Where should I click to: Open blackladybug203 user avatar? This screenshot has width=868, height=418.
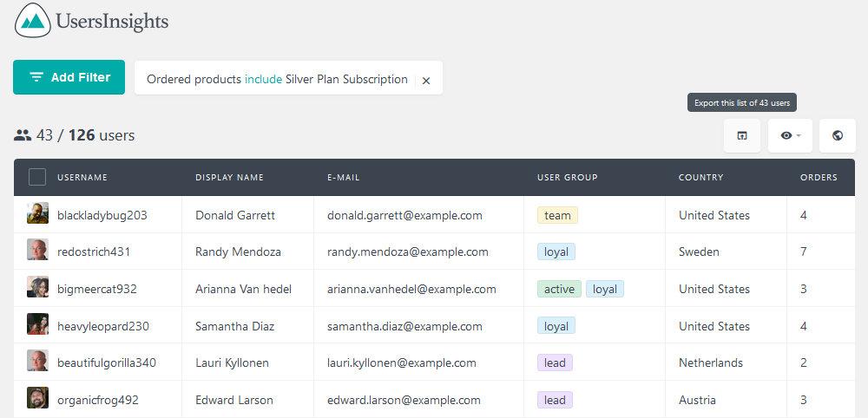[37, 213]
